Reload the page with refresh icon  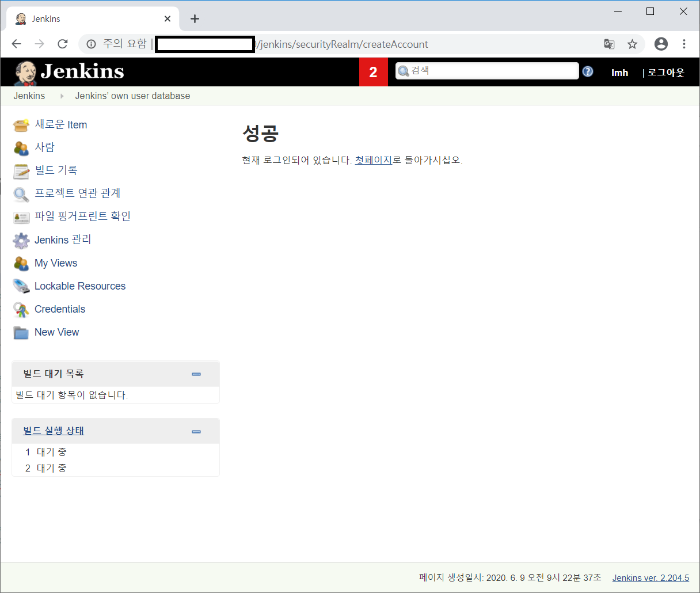tap(63, 44)
